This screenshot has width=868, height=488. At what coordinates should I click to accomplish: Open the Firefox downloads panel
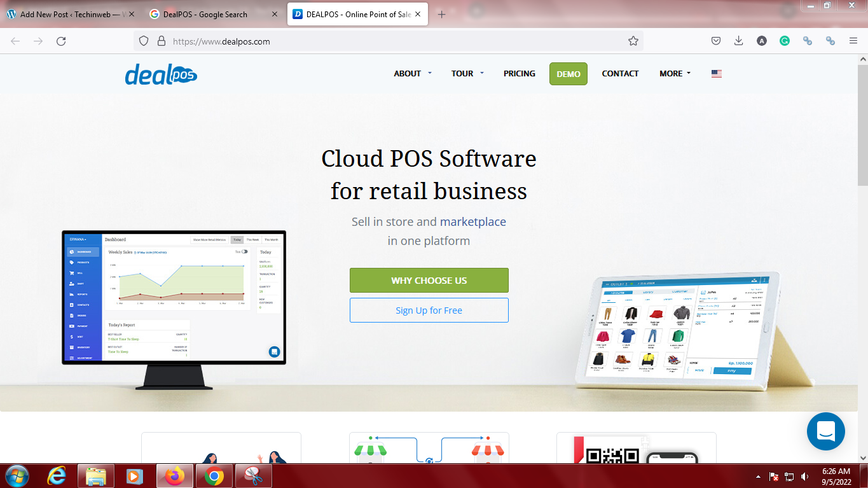(x=739, y=41)
